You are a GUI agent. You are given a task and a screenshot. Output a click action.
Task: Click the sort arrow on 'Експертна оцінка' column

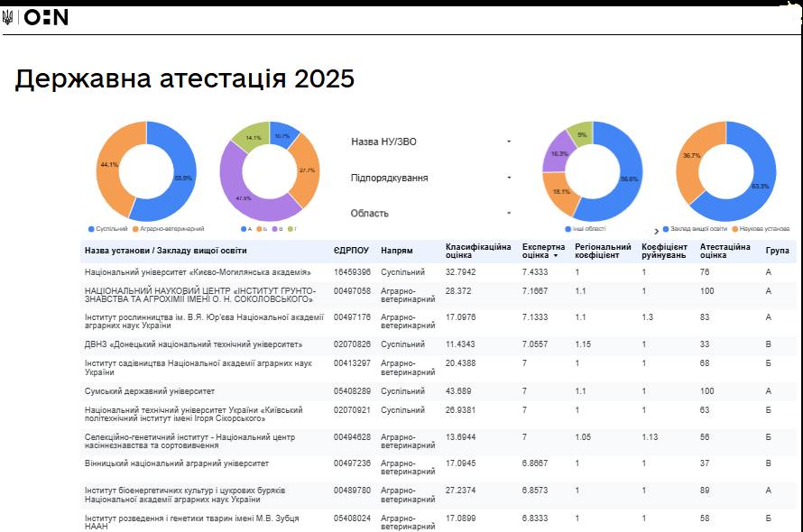[556, 255]
